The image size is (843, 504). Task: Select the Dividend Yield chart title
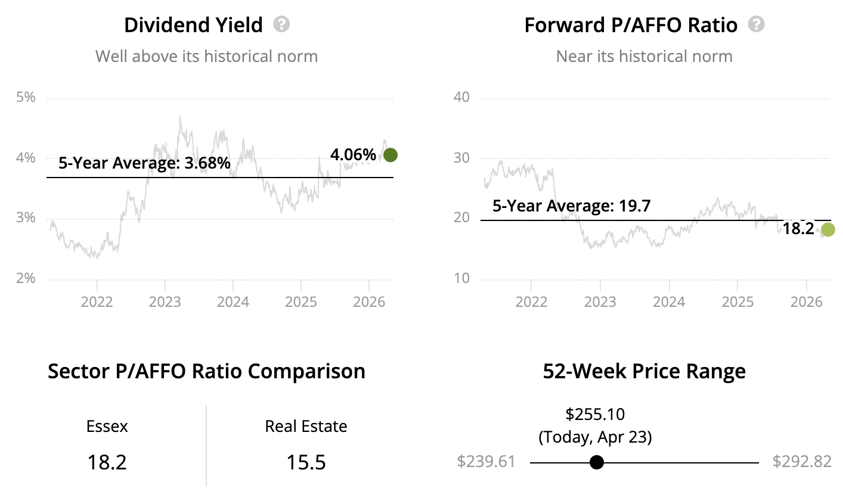[x=193, y=25]
